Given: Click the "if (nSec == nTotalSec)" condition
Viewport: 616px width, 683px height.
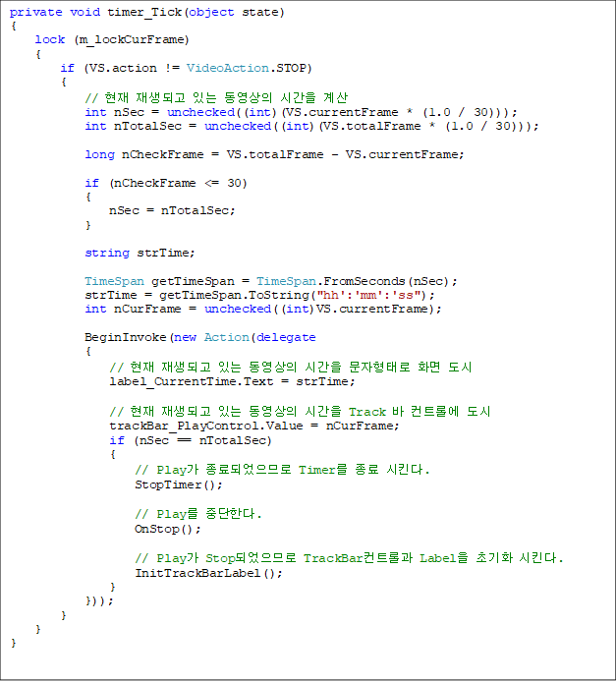Looking at the screenshot, I should coord(191,441).
